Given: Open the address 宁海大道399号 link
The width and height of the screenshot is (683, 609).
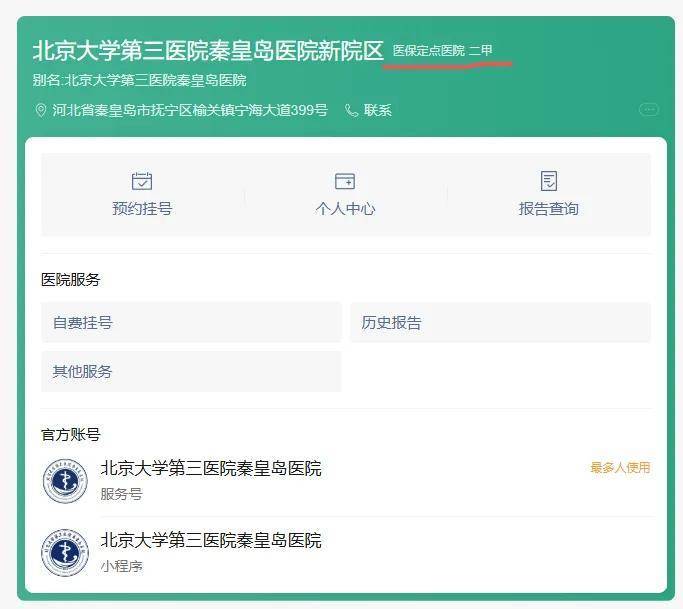Looking at the screenshot, I should point(190,110).
